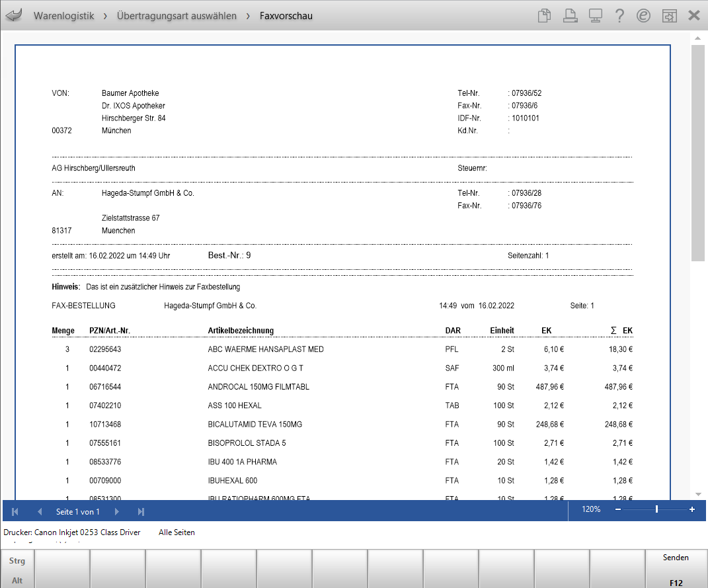Image resolution: width=708 pixels, height=588 pixels.
Task: Click the monitor screen icon
Action: tap(596, 15)
